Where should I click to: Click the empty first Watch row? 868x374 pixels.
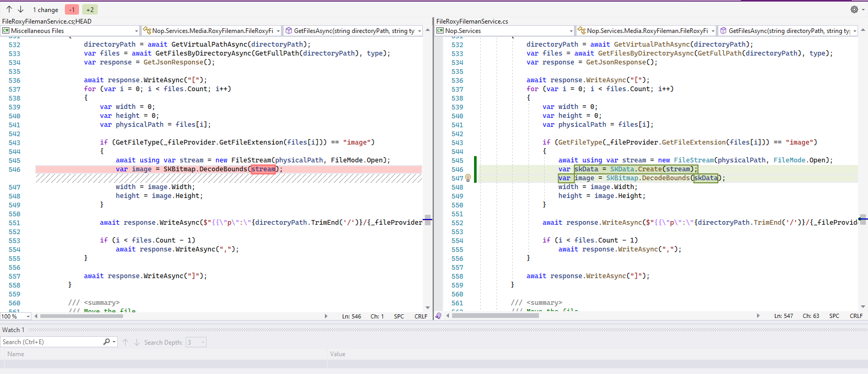tap(434, 364)
